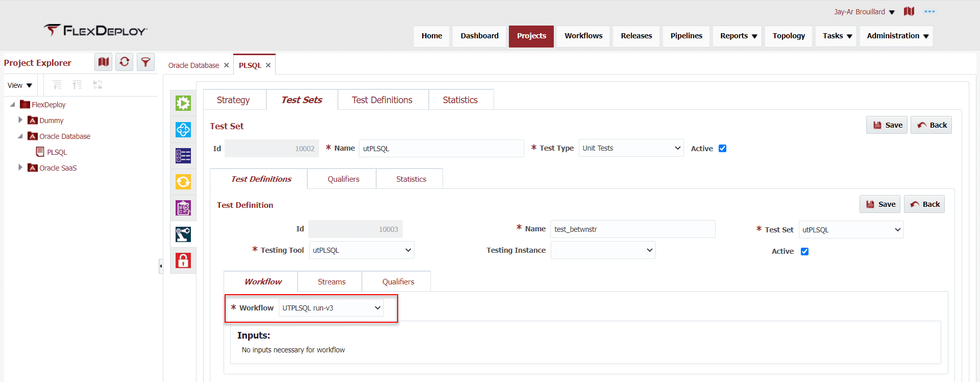Select the PLSQL project in tree
This screenshot has height=382, width=980.
coord(57,152)
